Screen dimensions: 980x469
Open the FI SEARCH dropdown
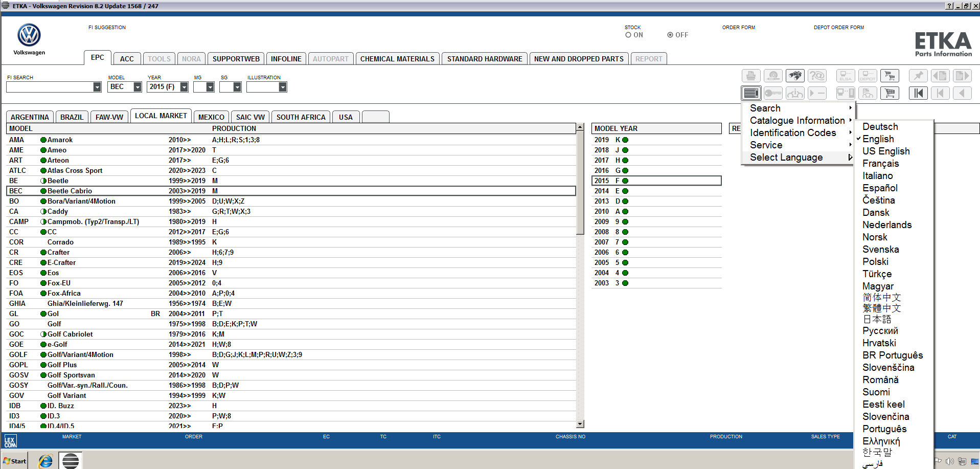tap(97, 87)
